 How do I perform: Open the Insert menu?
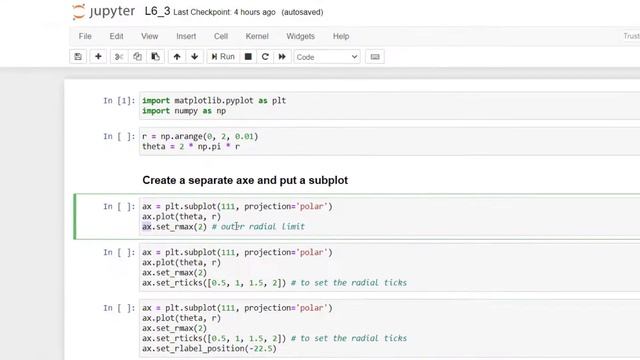pyautogui.click(x=186, y=36)
